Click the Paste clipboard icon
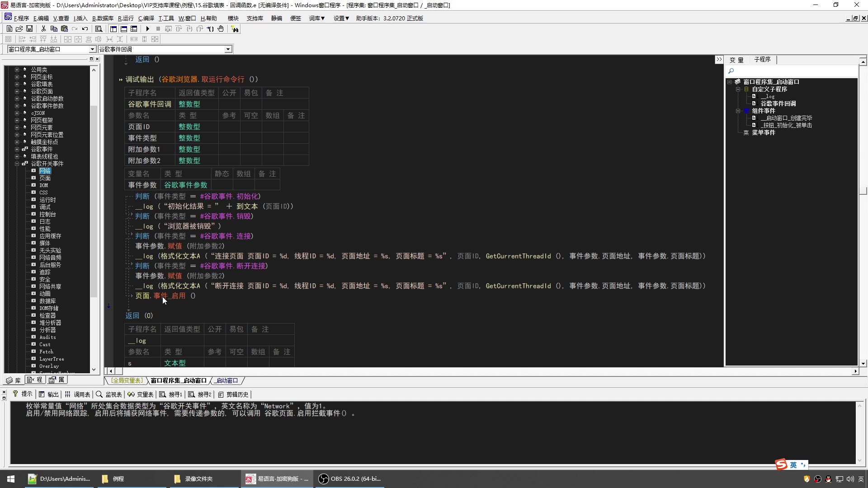Viewport: 868px width, 488px height. pyautogui.click(x=64, y=29)
